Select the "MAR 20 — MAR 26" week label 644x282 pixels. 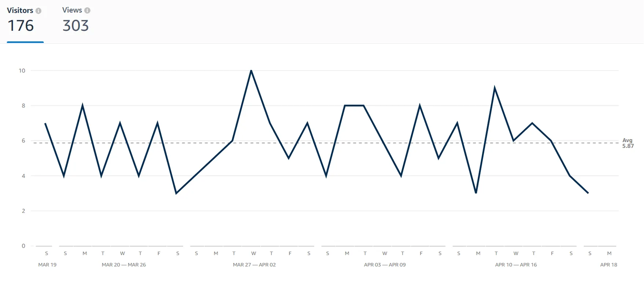click(124, 265)
